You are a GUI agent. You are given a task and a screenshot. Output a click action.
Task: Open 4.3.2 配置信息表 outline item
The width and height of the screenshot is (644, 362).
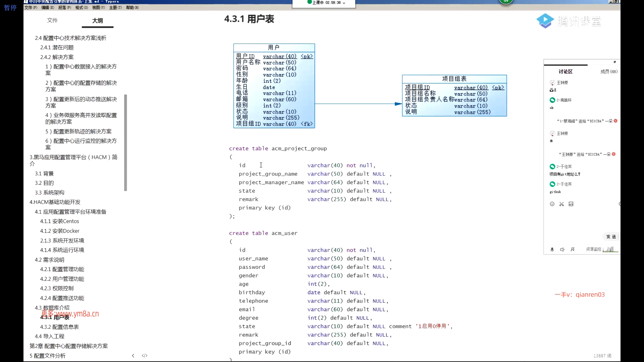pos(59,327)
